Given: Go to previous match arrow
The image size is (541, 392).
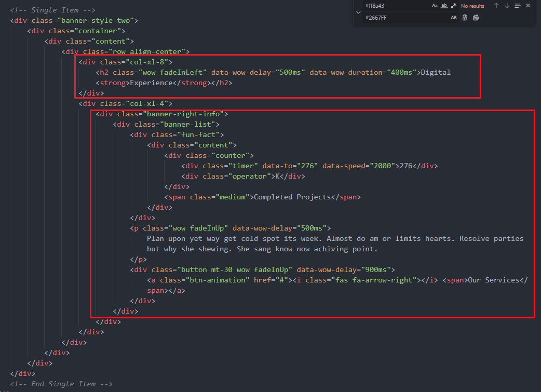Looking at the screenshot, I should tap(496, 6).
